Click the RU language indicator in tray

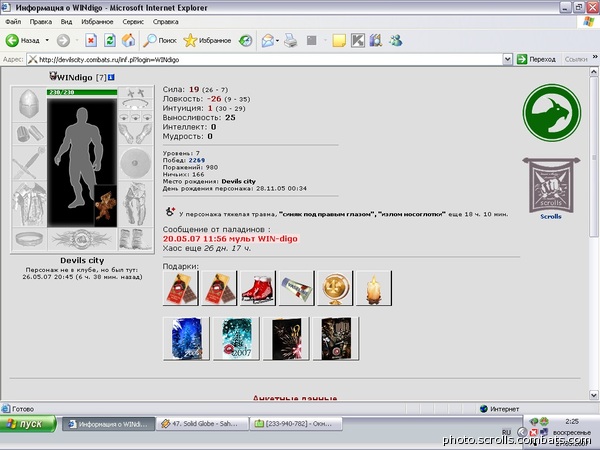pos(506,432)
